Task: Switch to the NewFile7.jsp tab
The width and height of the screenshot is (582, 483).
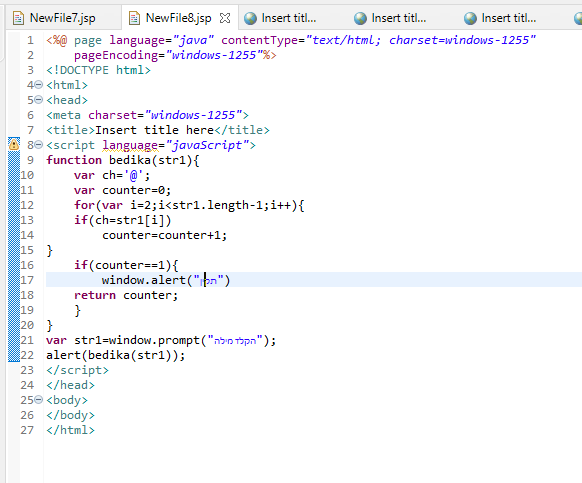Action: [62, 18]
